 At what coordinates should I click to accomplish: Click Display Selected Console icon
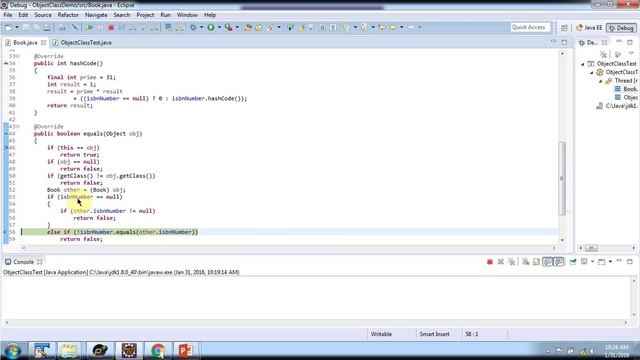point(584,262)
